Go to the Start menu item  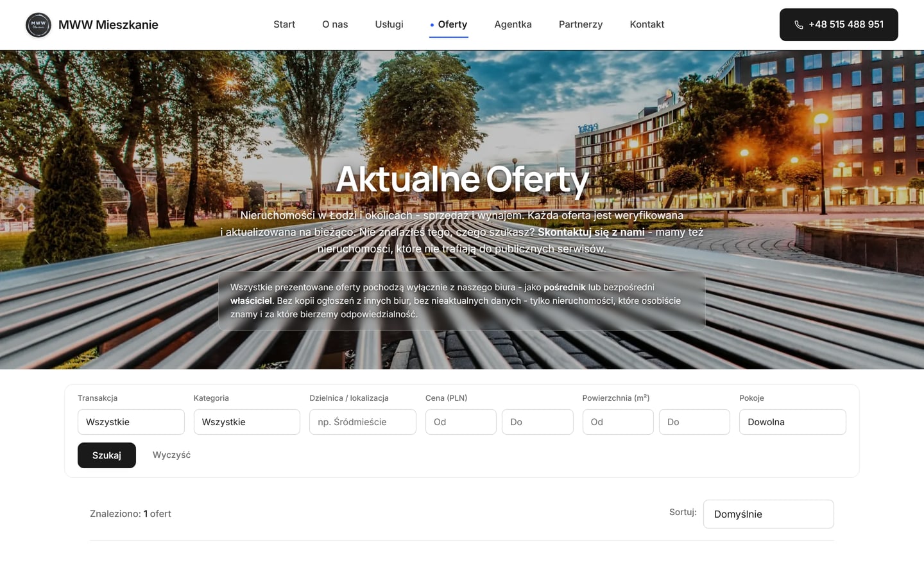[284, 24]
